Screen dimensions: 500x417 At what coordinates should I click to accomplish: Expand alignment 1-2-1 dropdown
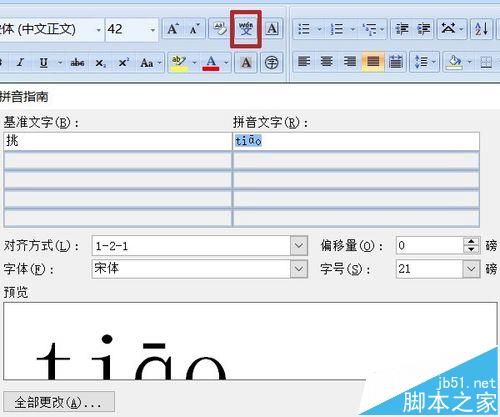(x=299, y=246)
